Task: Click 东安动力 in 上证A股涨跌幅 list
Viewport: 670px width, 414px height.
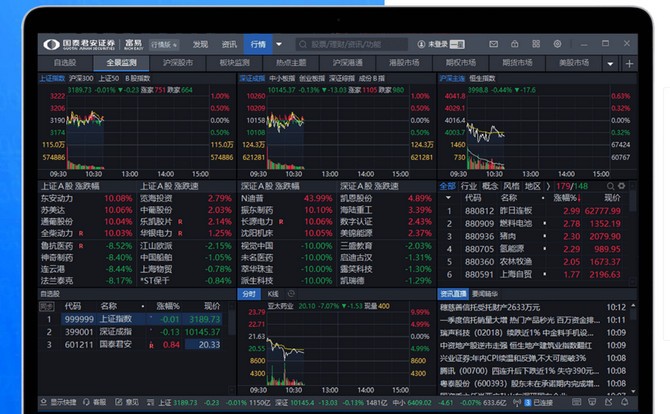Action: click(x=57, y=198)
